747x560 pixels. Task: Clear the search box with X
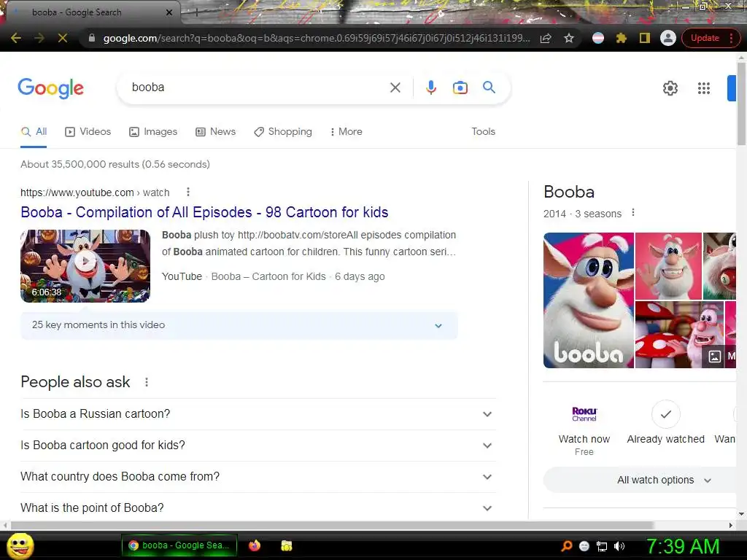(x=395, y=87)
